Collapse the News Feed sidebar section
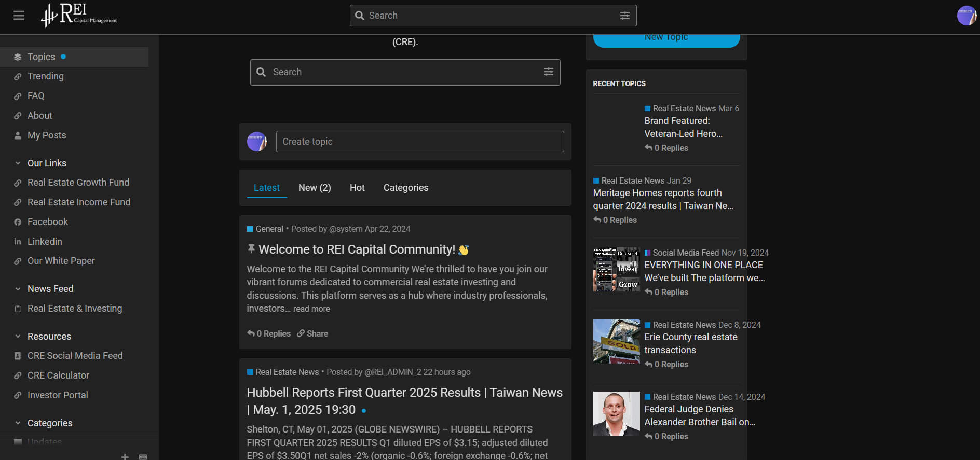The width and height of the screenshot is (980, 460). 18,289
